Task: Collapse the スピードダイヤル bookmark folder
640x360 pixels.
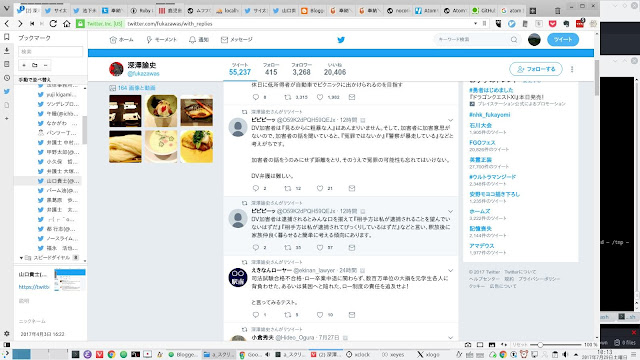Action: pyautogui.click(x=21, y=258)
